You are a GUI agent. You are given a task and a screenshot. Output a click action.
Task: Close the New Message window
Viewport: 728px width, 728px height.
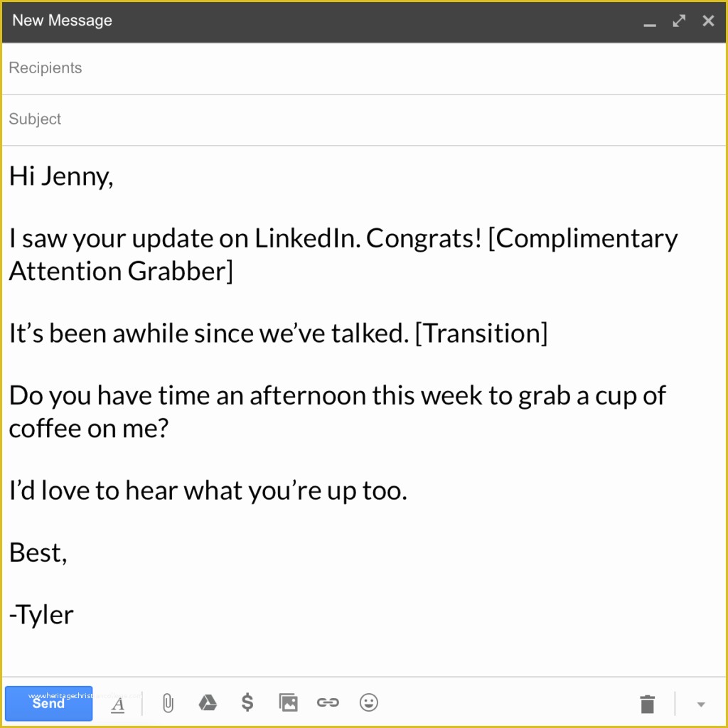point(708,21)
